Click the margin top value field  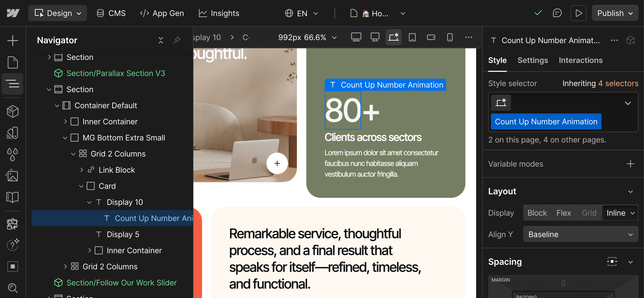pyautogui.click(x=563, y=283)
